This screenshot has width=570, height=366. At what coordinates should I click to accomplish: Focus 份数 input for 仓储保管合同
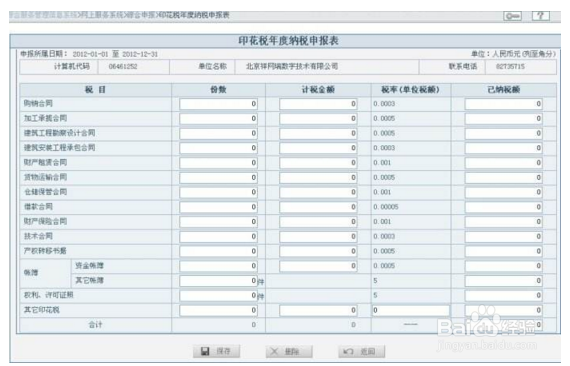tap(218, 192)
